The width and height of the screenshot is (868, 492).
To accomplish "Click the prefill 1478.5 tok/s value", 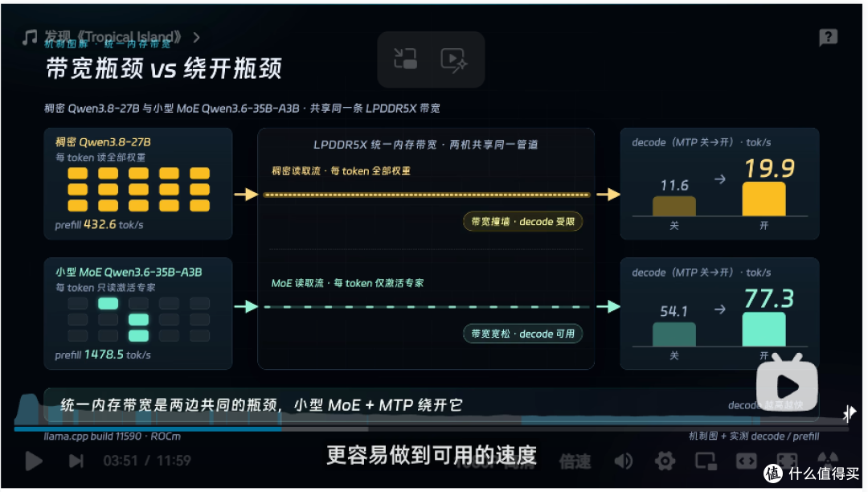I will pyautogui.click(x=103, y=355).
